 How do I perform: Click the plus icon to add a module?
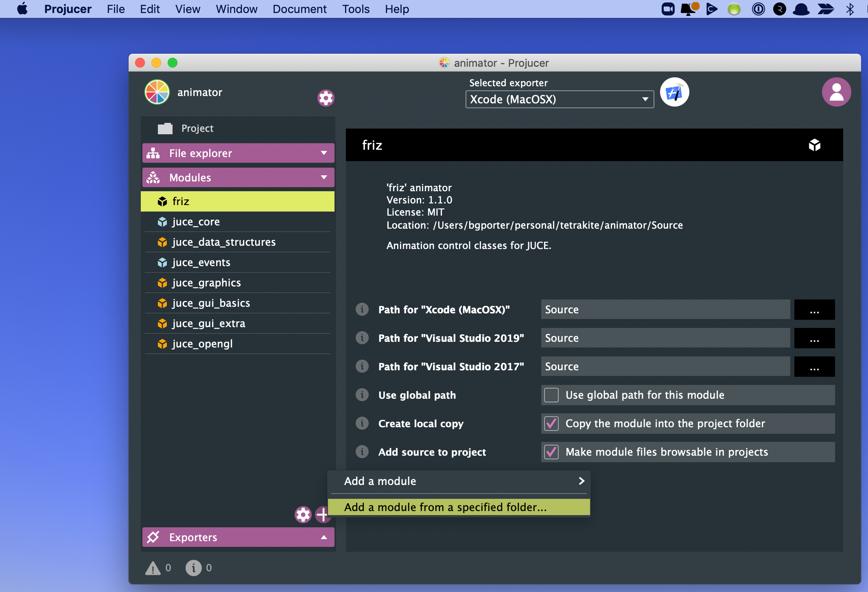click(322, 515)
